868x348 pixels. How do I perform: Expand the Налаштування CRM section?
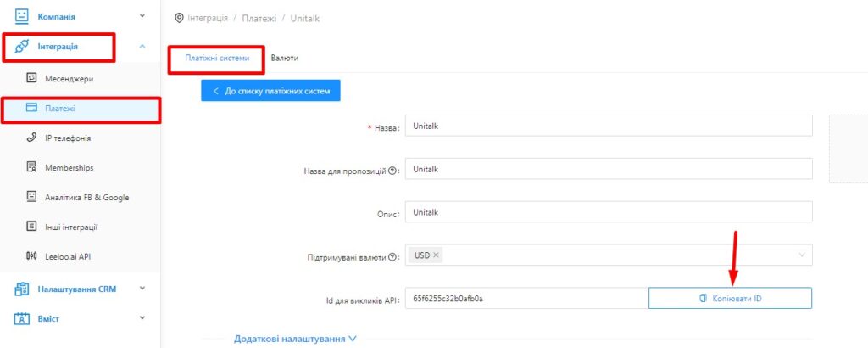point(142,289)
